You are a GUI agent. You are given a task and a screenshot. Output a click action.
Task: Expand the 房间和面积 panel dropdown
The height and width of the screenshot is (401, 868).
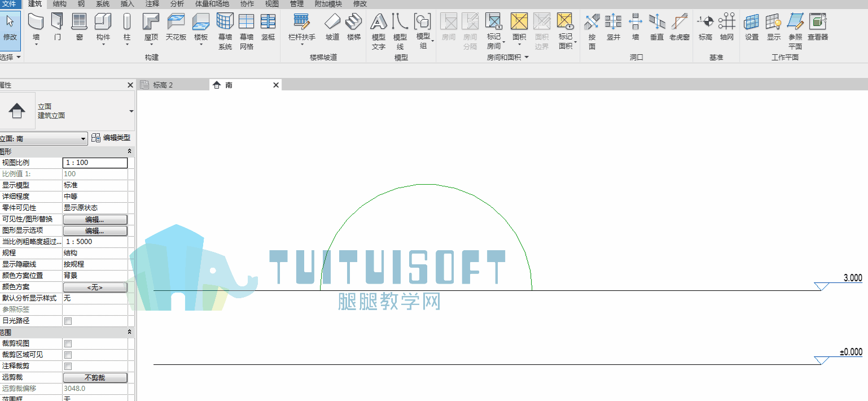[508, 58]
